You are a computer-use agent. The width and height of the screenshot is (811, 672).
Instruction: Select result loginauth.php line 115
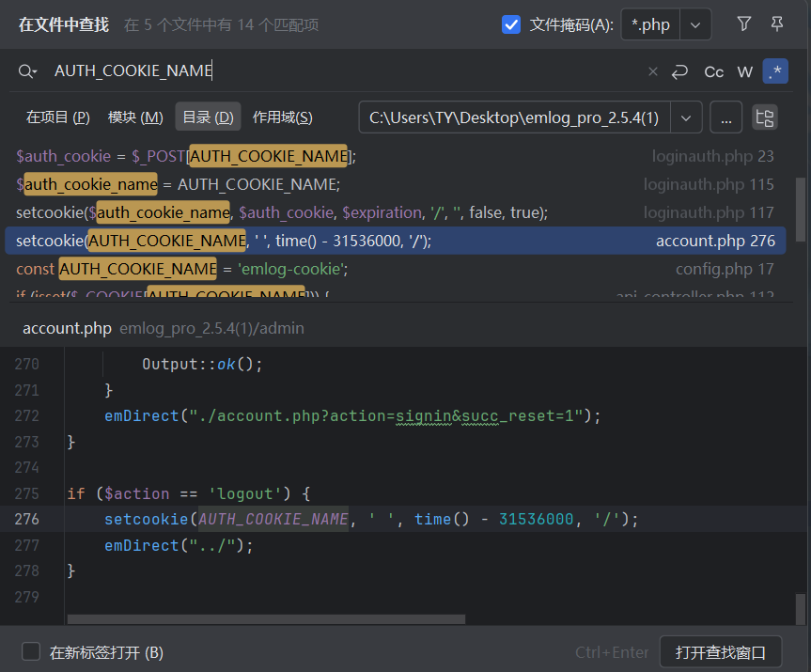[x=395, y=184]
